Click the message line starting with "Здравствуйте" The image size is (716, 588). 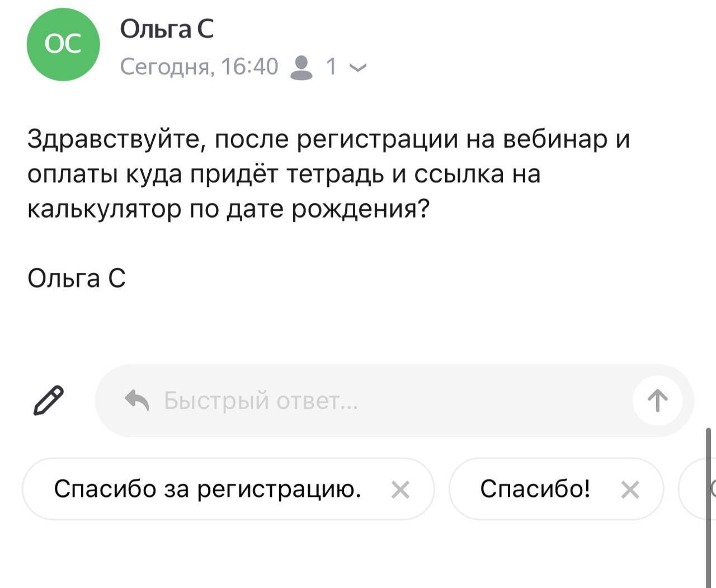328,139
